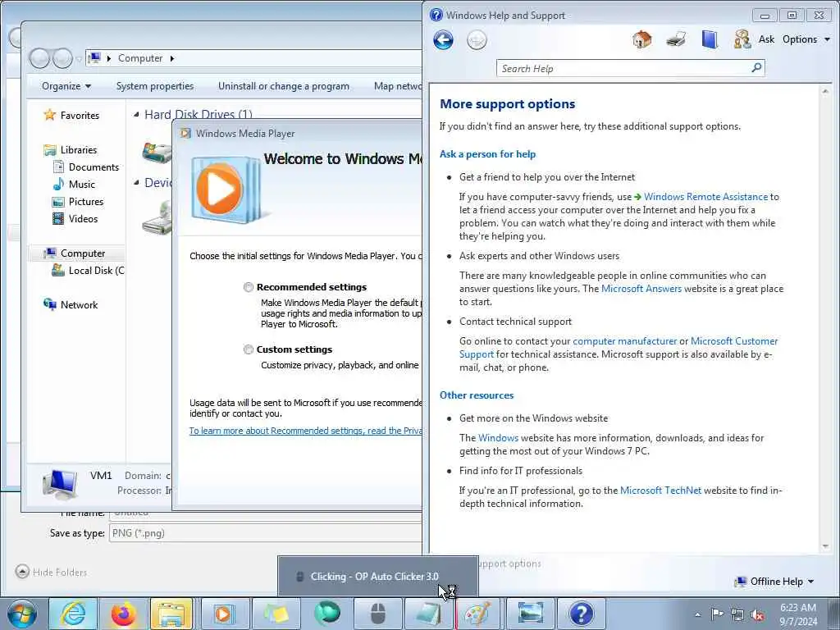Open Help and Support home page icon
This screenshot has width=840, height=630.
click(x=641, y=39)
